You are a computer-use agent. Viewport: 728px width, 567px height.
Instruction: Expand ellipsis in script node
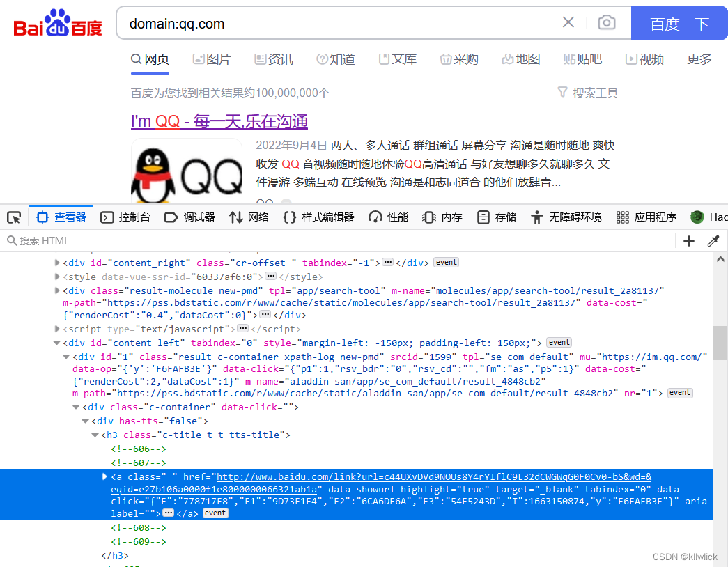tap(243, 329)
